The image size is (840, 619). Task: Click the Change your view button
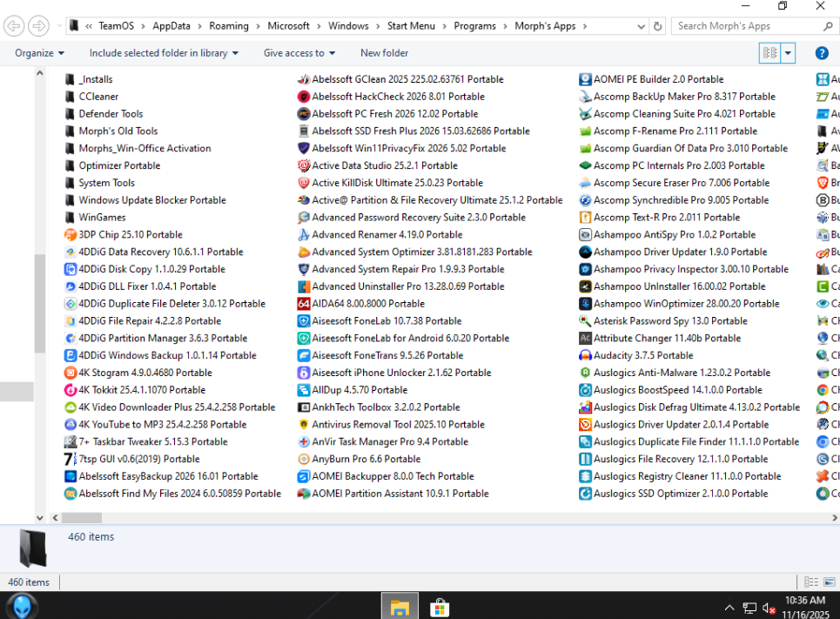point(770,53)
